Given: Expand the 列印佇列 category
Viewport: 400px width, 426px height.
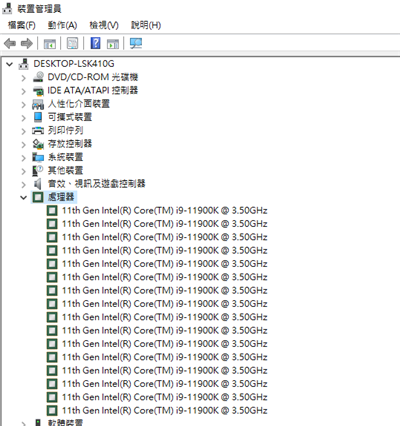Looking at the screenshot, I should click(23, 131).
